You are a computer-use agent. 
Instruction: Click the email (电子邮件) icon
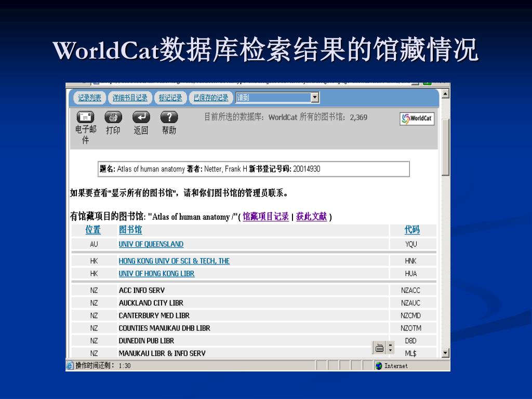coord(85,117)
